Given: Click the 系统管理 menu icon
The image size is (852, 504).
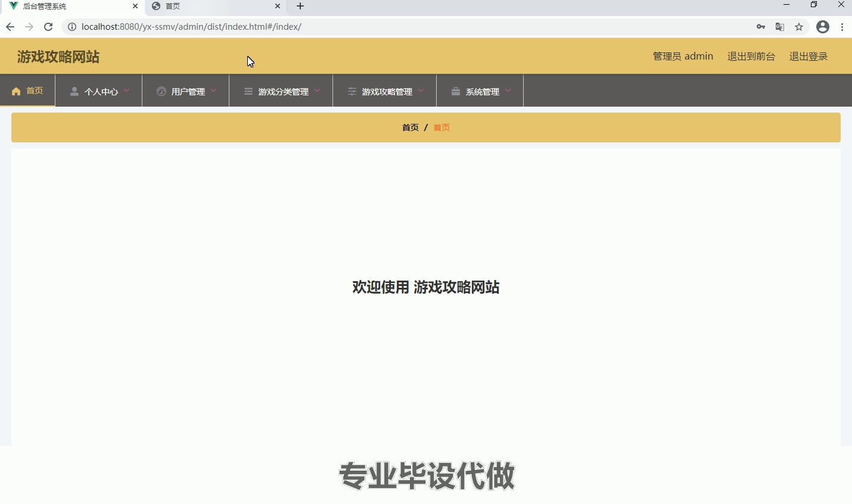Looking at the screenshot, I should 455,91.
